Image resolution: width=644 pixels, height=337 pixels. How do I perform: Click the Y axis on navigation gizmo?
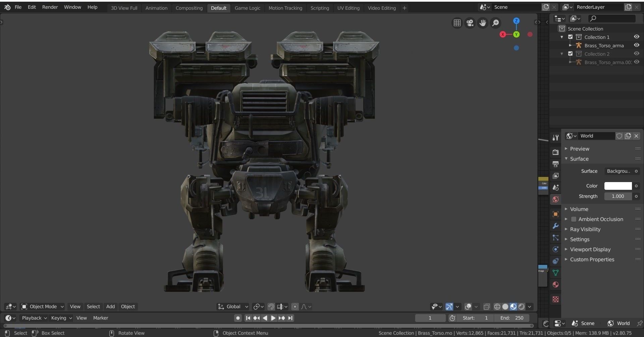point(516,34)
